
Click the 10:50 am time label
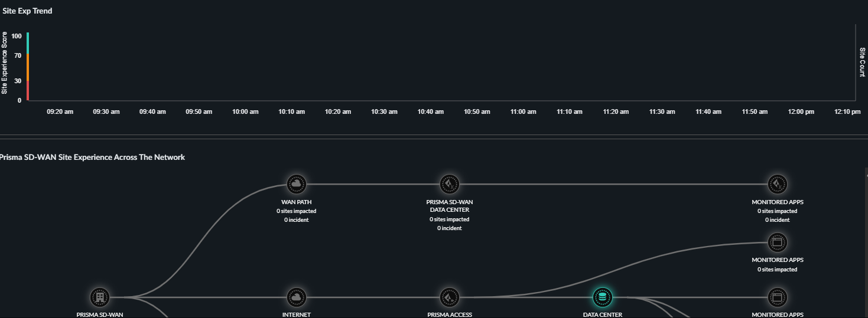(477, 112)
